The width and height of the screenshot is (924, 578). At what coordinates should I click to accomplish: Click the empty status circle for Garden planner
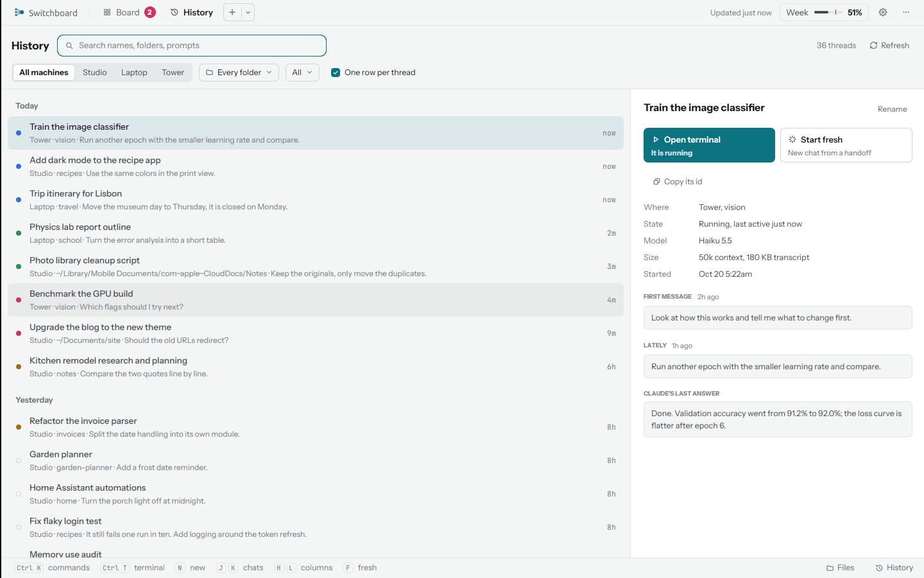pyautogui.click(x=19, y=460)
